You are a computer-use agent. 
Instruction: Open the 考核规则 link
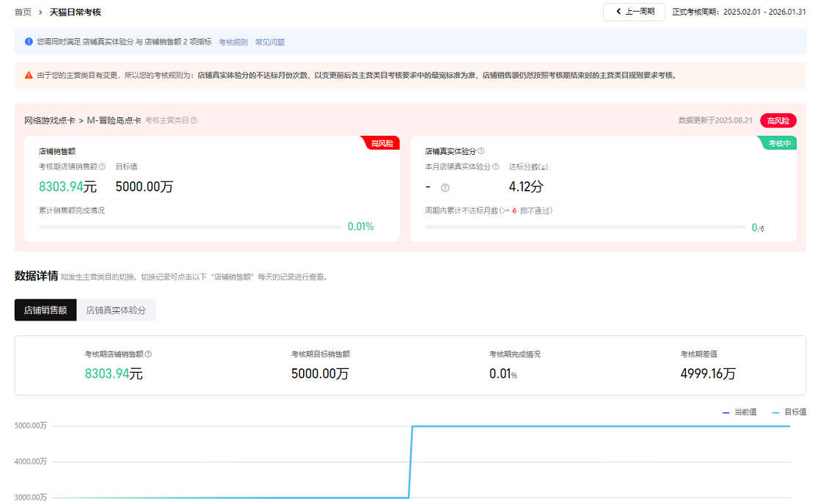(233, 43)
